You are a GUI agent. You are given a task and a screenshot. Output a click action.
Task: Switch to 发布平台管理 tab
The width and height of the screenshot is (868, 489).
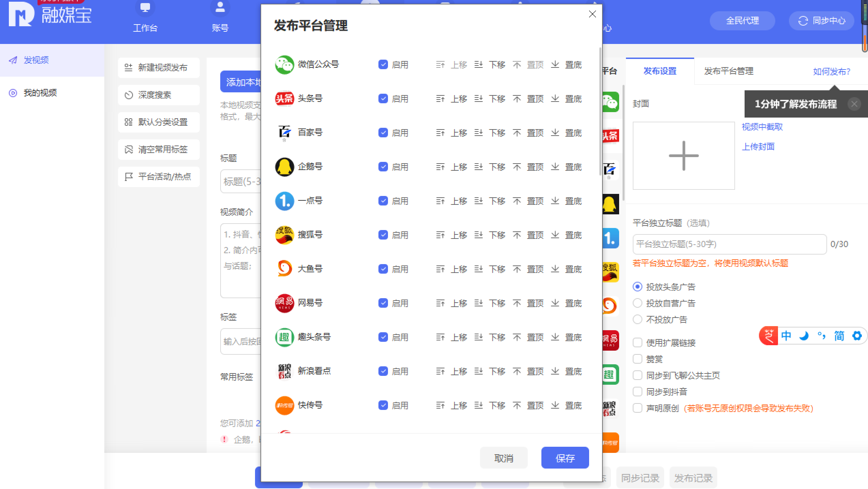pyautogui.click(x=729, y=71)
